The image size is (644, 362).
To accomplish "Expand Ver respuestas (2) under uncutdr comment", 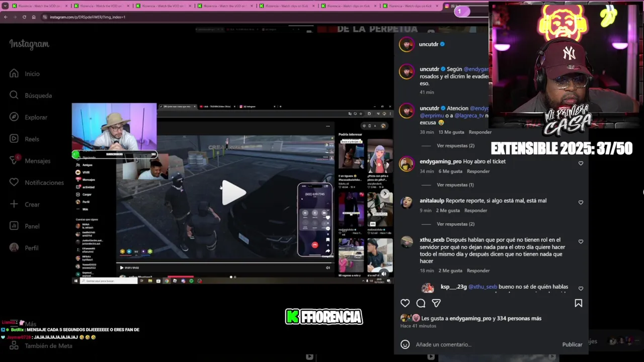I will (455, 146).
